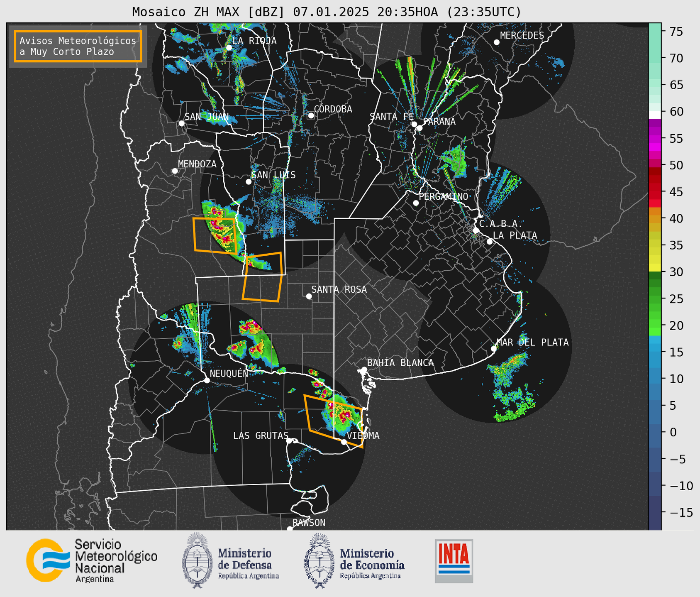Click the SAN JUAN city marker
Screen dimensions: 700x597
181,123
